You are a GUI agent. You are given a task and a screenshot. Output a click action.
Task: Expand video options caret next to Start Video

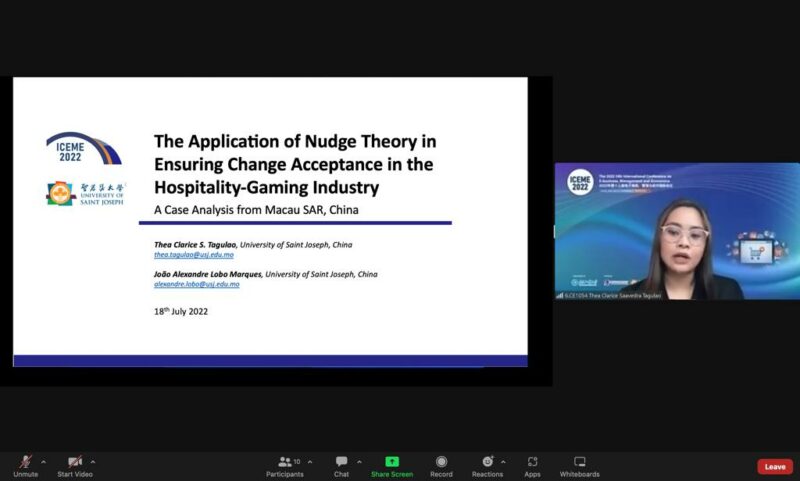point(93,462)
